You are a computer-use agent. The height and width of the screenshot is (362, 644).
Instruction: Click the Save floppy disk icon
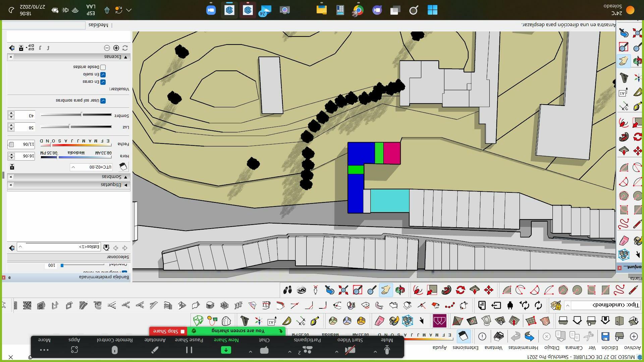click(x=605, y=336)
